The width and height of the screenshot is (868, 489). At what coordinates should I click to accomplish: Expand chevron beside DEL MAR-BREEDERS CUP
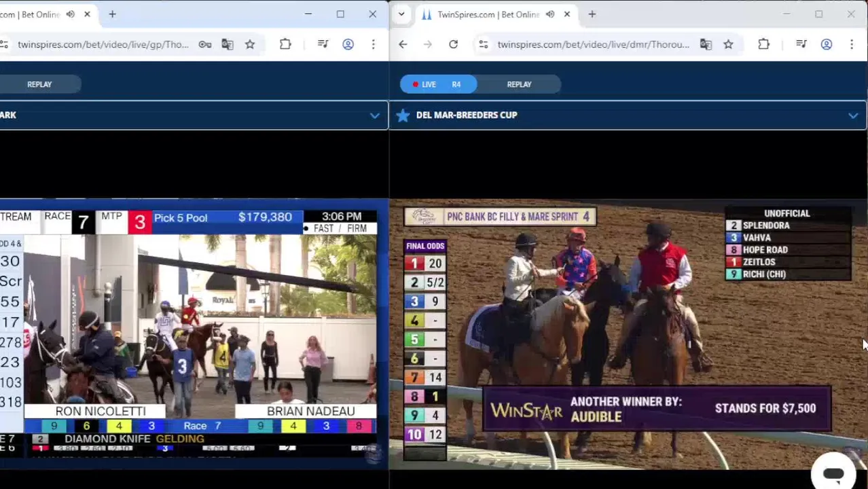(x=853, y=115)
